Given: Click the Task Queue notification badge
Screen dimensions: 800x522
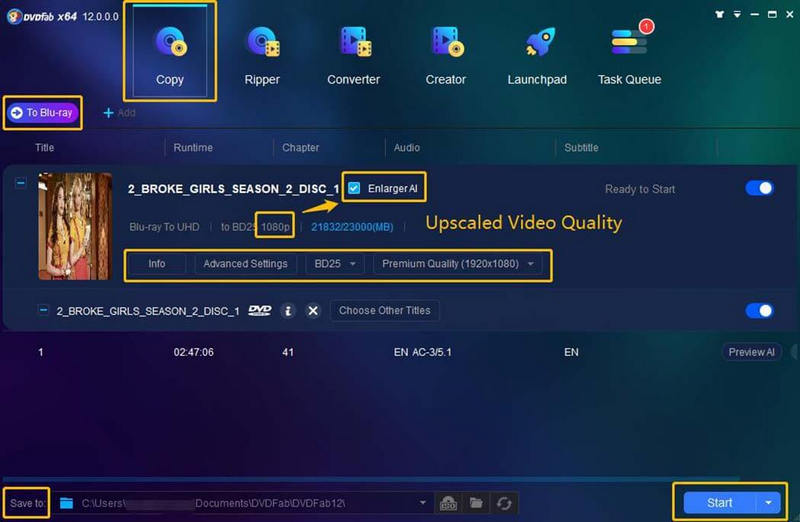Looking at the screenshot, I should (x=646, y=26).
